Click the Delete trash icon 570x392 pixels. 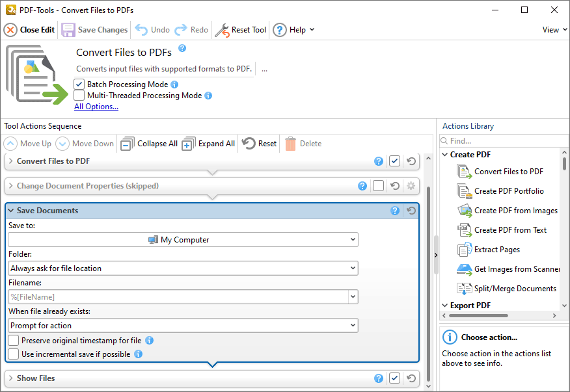click(x=290, y=144)
